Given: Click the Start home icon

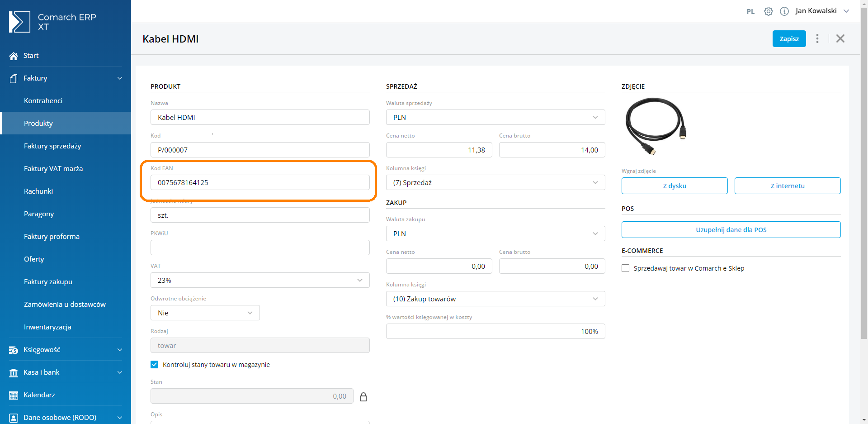Looking at the screenshot, I should coord(14,56).
